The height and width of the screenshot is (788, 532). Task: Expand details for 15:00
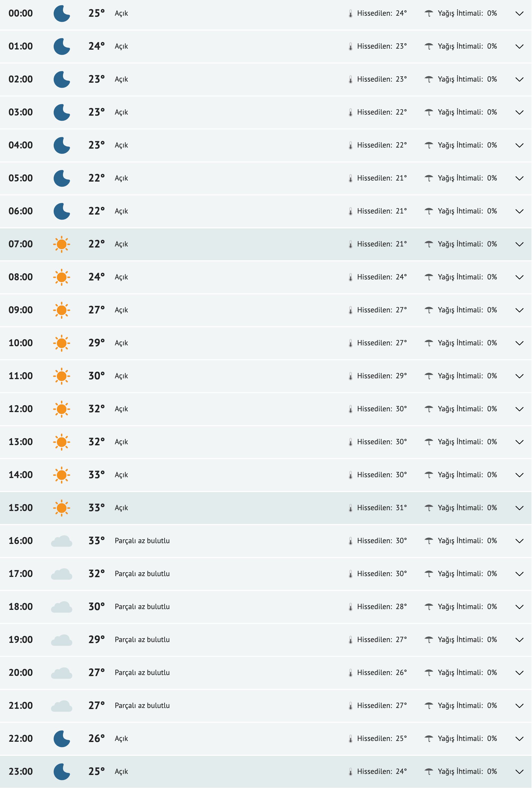point(519,508)
